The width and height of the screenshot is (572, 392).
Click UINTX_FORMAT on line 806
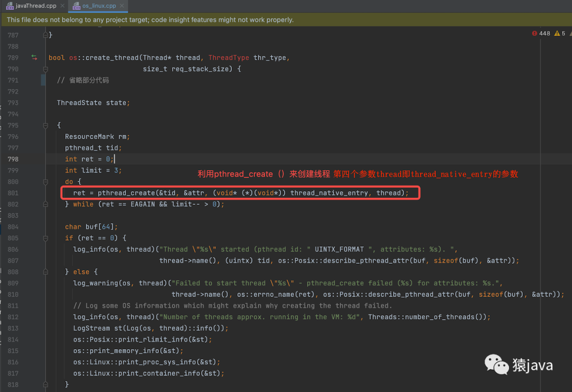pyautogui.click(x=339, y=250)
